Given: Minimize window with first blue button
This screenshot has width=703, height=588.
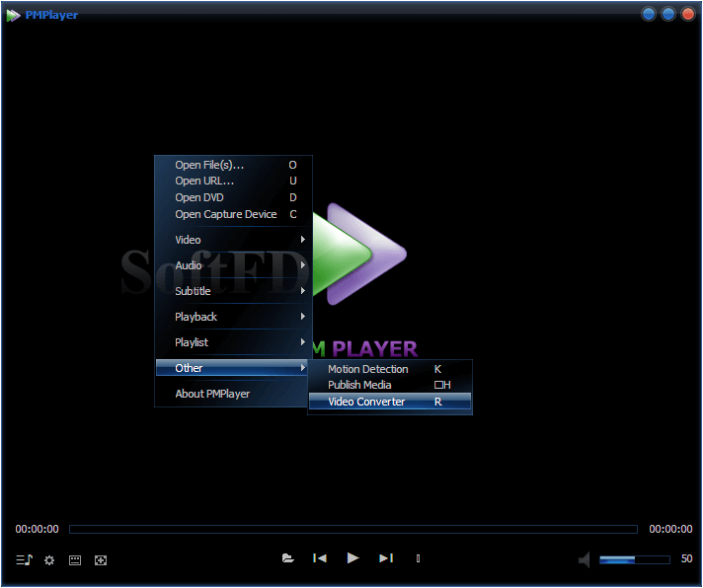Looking at the screenshot, I should 649,15.
